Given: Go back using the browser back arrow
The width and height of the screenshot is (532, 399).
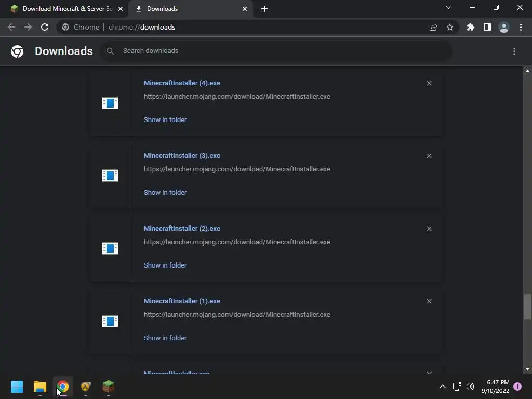Looking at the screenshot, I should (11, 27).
